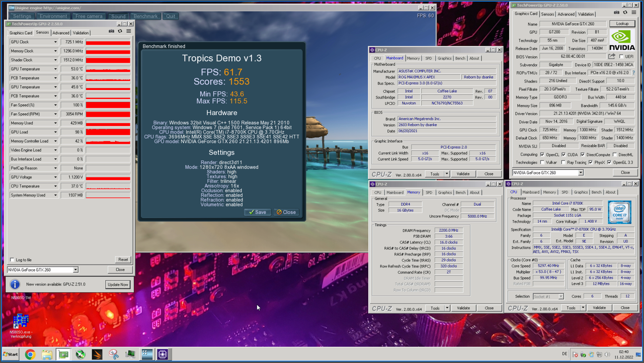Click the GPU Temperature 53.0 °C sensor graph
The image size is (644, 363).
[x=108, y=69]
